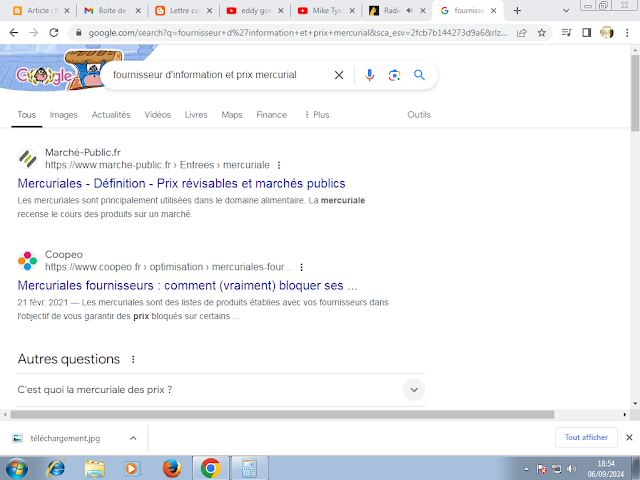Switch to the Finance search tab
This screenshot has width=640, height=480.
point(271,115)
